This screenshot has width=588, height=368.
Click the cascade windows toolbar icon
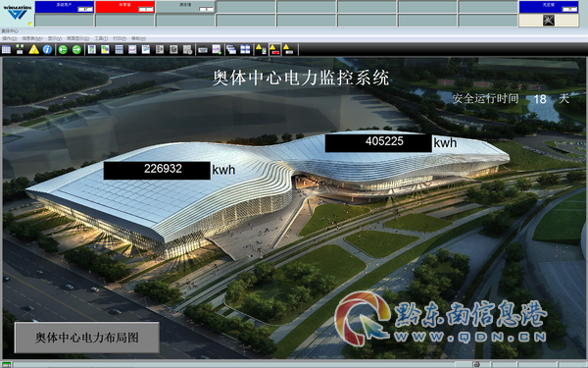[231, 50]
